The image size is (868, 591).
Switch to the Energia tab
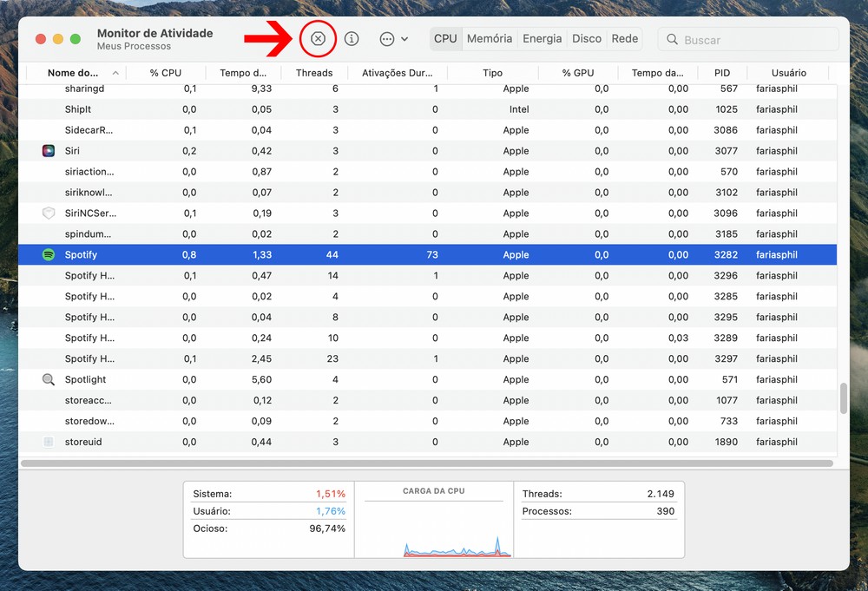coord(542,39)
